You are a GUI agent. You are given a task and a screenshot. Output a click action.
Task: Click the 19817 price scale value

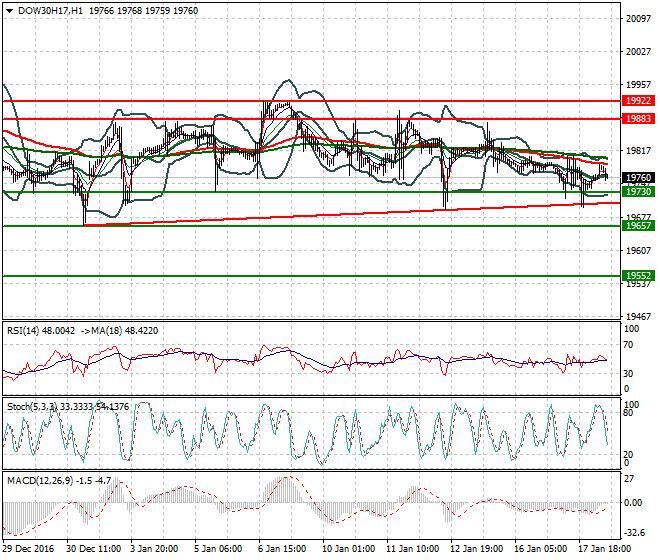click(639, 151)
